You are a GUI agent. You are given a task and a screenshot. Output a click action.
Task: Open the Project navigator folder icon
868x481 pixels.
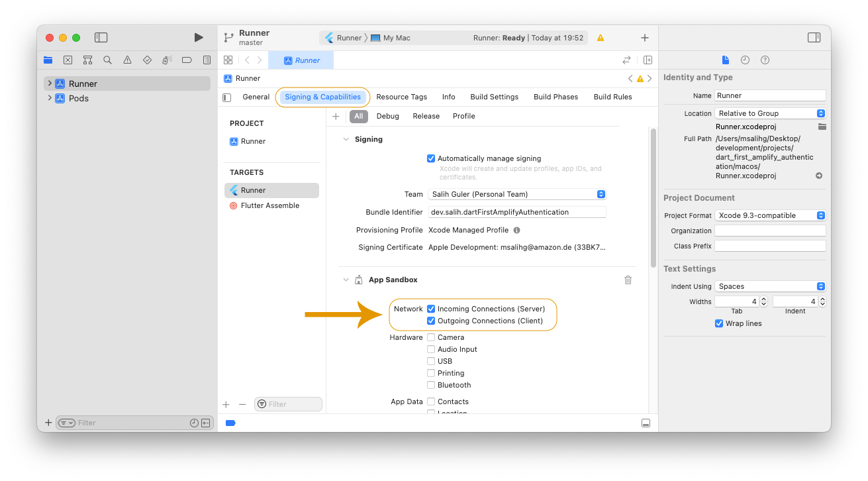coord(48,60)
